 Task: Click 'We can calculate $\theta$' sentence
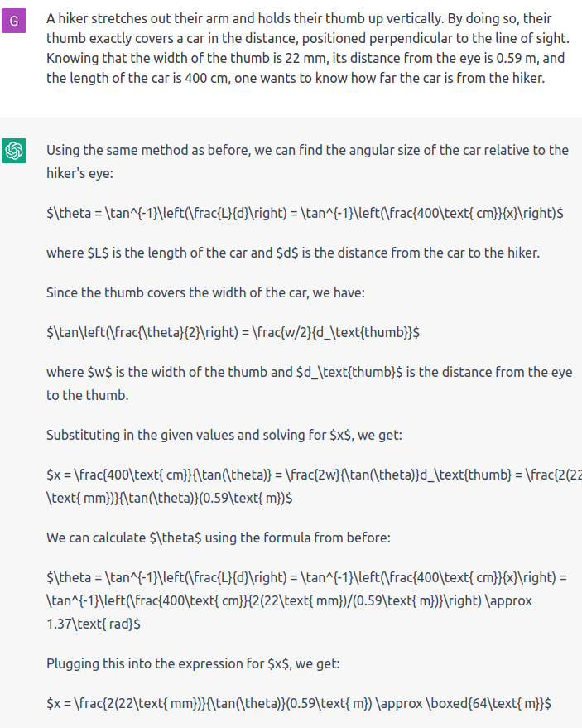(x=218, y=538)
